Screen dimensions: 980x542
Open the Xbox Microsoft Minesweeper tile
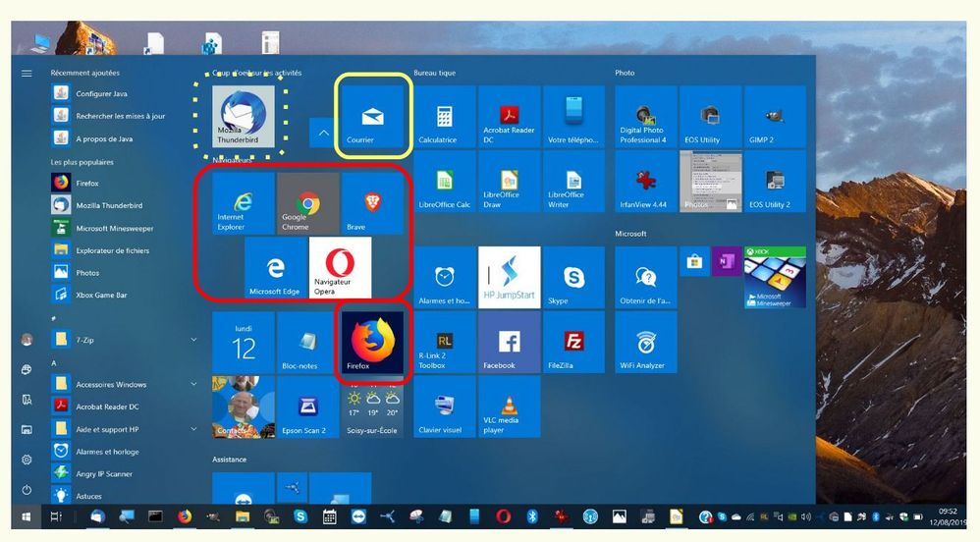tap(775, 277)
